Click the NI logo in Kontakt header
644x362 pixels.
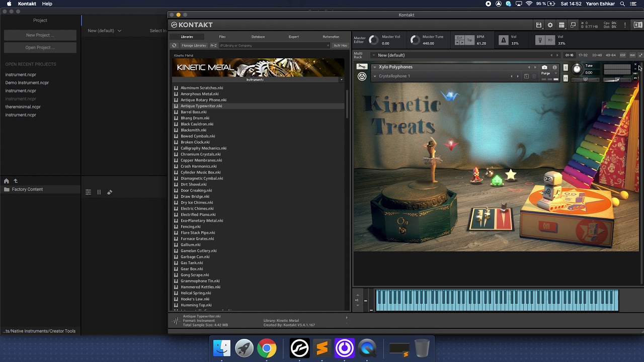coord(638,25)
